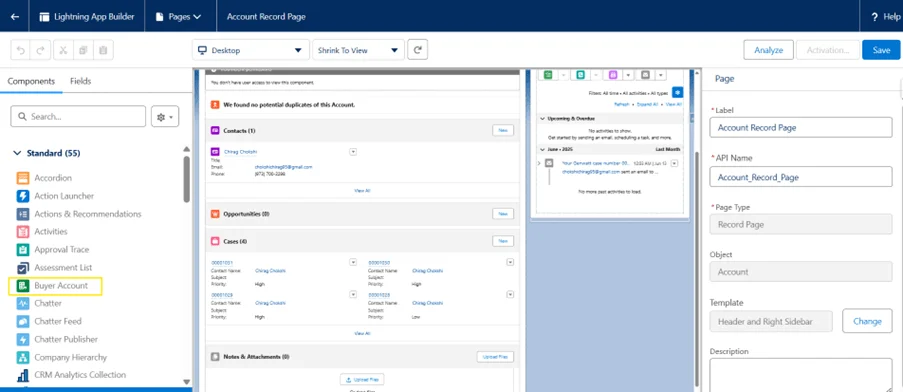The height and width of the screenshot is (392, 903).
Task: Click New in the Cases list
Action: click(503, 241)
